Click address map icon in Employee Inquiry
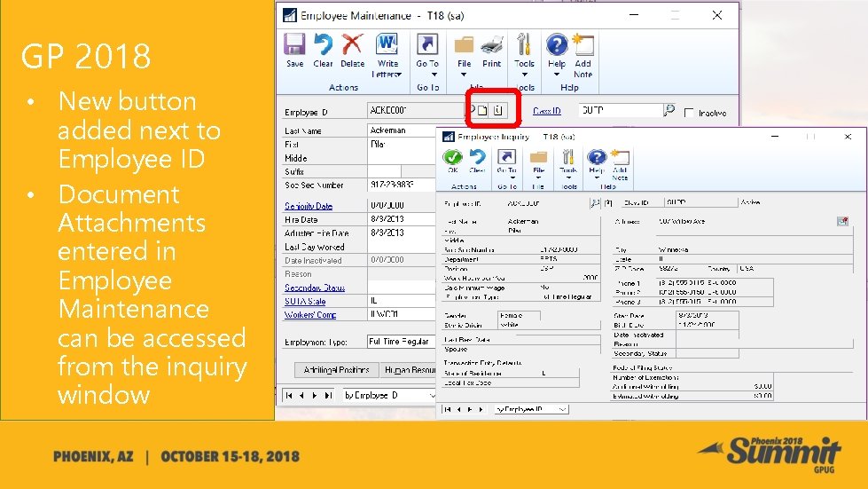 point(842,222)
